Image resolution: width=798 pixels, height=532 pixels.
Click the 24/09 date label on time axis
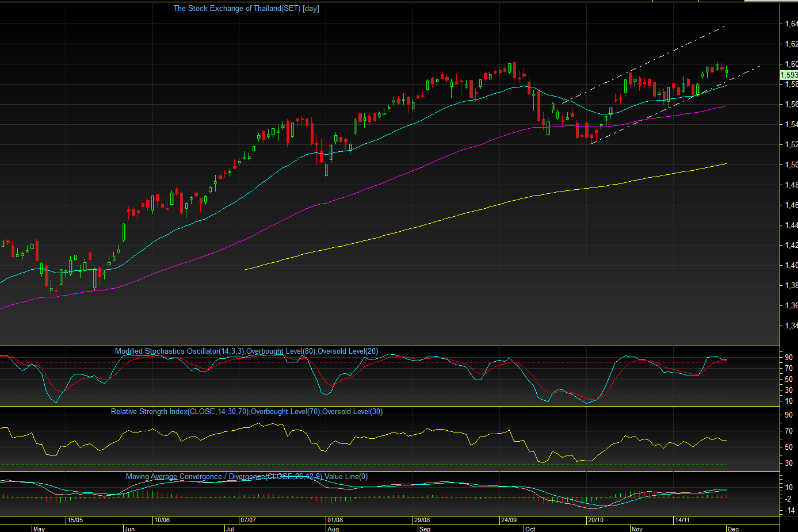tap(509, 520)
